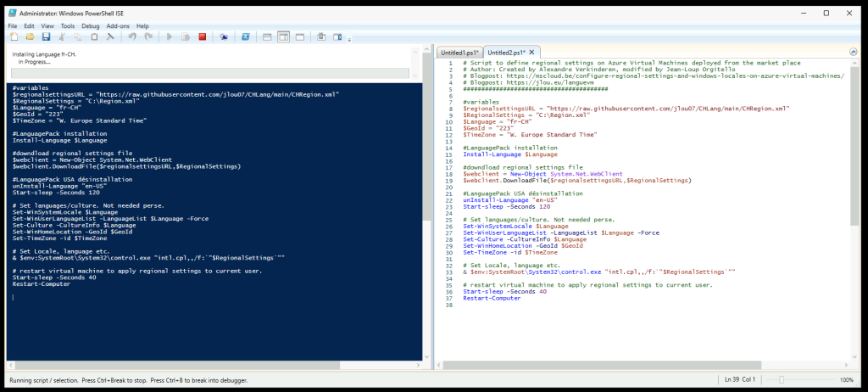Run selection using the page-play icon
This screenshot has height=392, width=868.
click(x=186, y=37)
